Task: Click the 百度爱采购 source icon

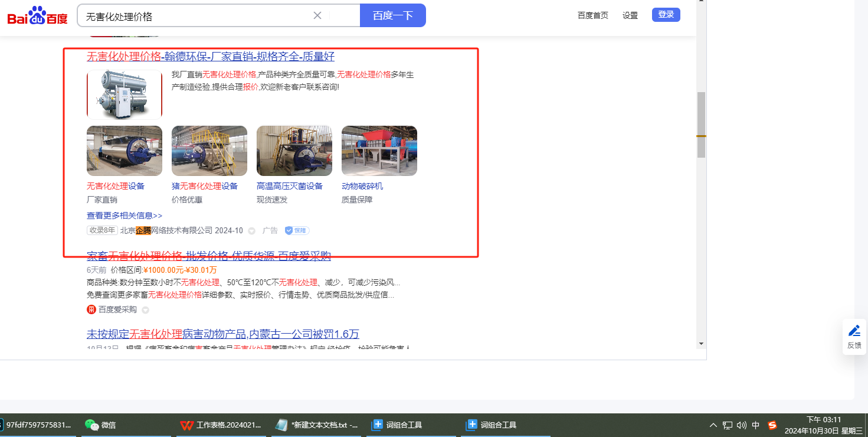Action: click(91, 309)
